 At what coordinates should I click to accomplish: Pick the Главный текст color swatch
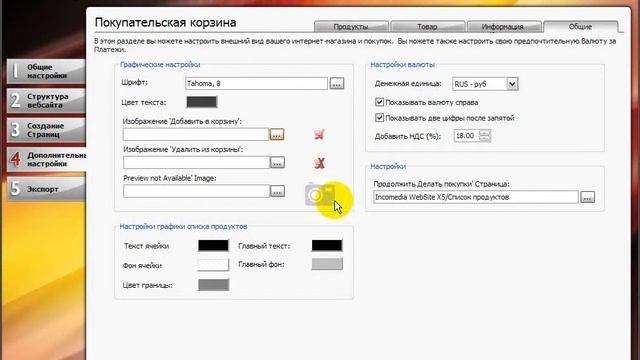327,245
